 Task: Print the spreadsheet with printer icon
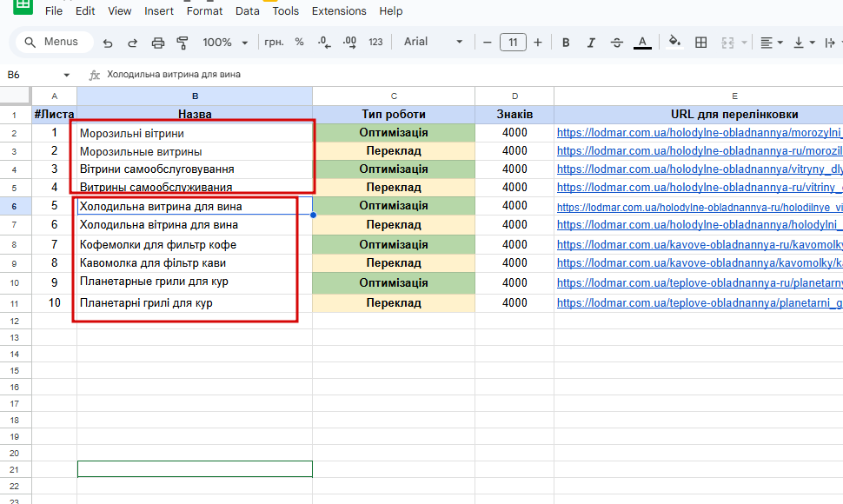[x=157, y=43]
